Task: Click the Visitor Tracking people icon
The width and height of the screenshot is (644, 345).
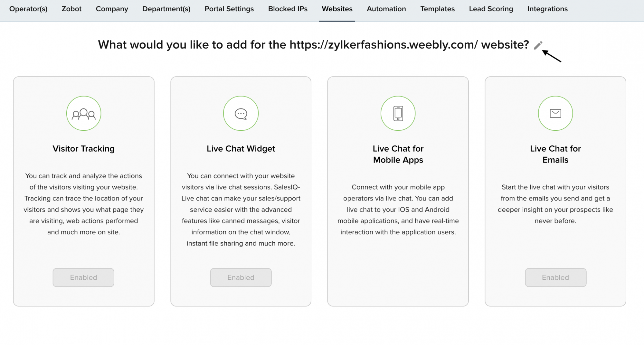Action: point(84,113)
